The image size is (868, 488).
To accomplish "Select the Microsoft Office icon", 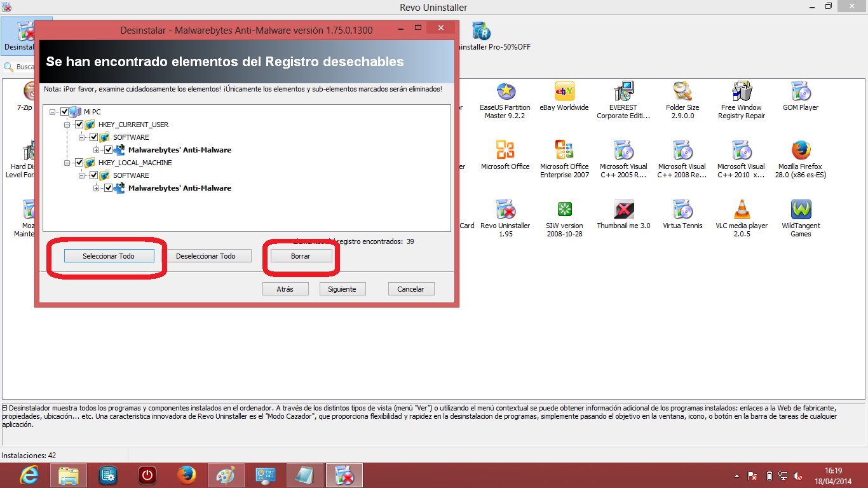I will (x=505, y=151).
